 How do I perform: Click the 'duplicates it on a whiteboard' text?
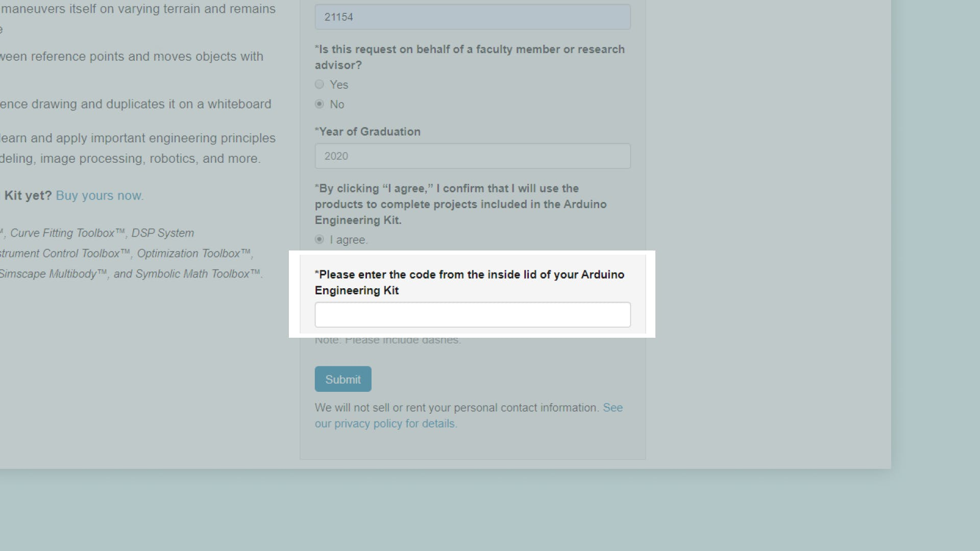click(188, 104)
